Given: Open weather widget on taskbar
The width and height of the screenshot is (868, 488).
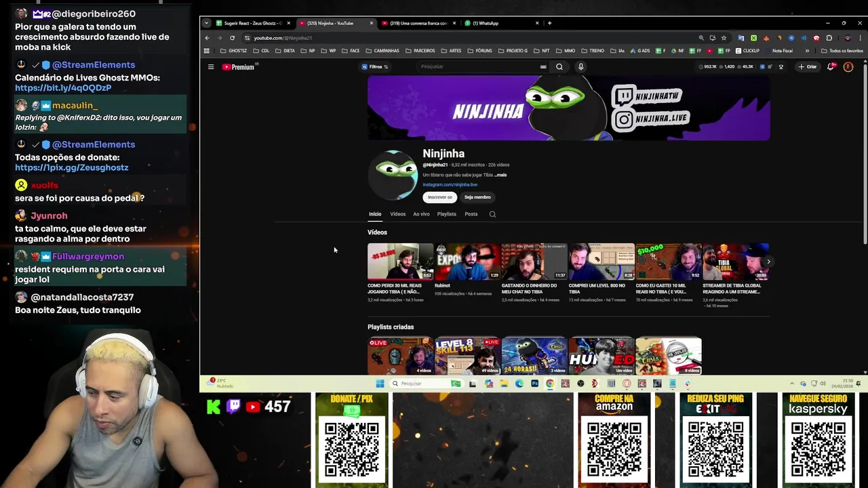Looking at the screenshot, I should tap(221, 383).
